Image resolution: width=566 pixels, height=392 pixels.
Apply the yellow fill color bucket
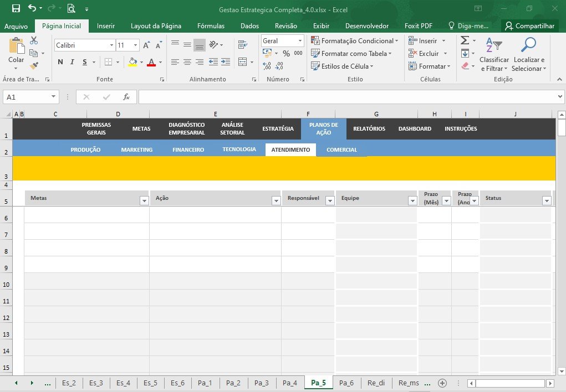pos(133,61)
